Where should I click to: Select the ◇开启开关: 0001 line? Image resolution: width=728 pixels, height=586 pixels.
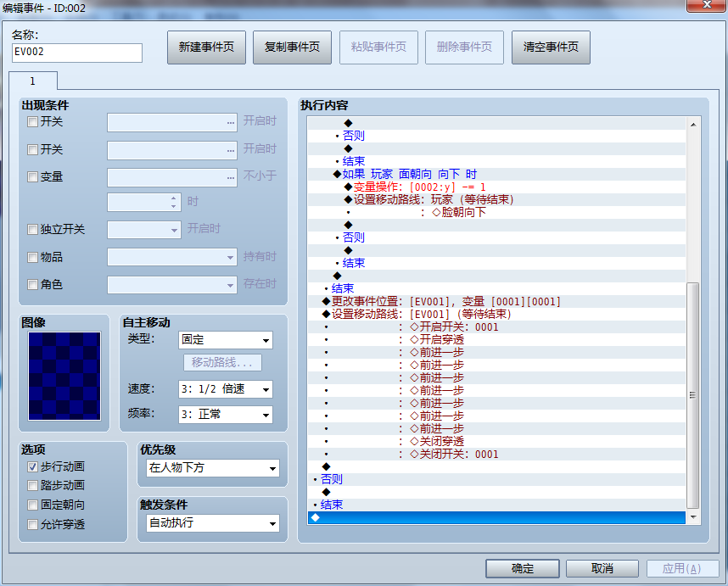496,327
